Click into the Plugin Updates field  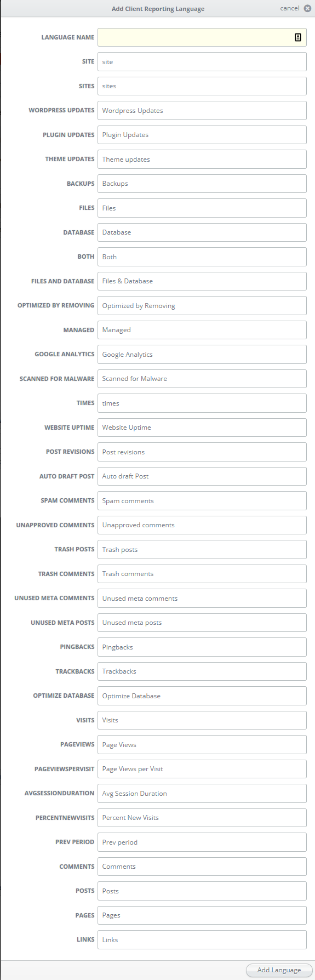[202, 135]
